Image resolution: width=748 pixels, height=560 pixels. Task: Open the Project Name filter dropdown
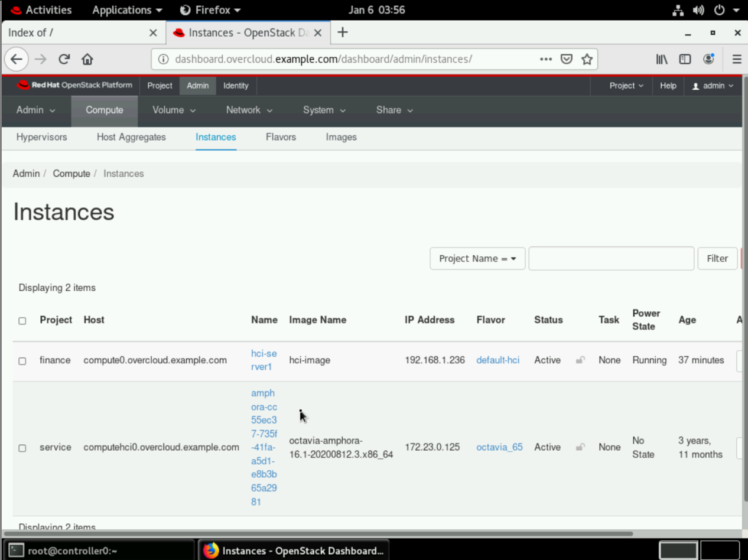[x=477, y=259]
